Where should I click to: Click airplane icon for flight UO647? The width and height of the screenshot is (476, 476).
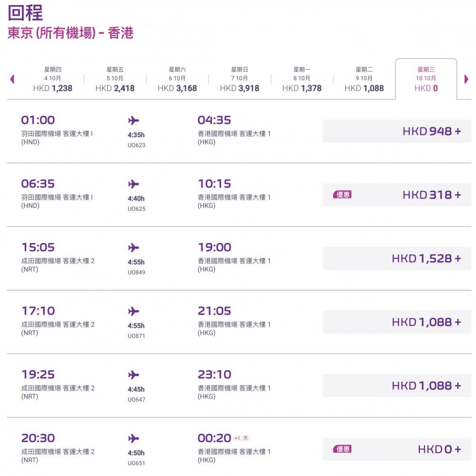134,375
